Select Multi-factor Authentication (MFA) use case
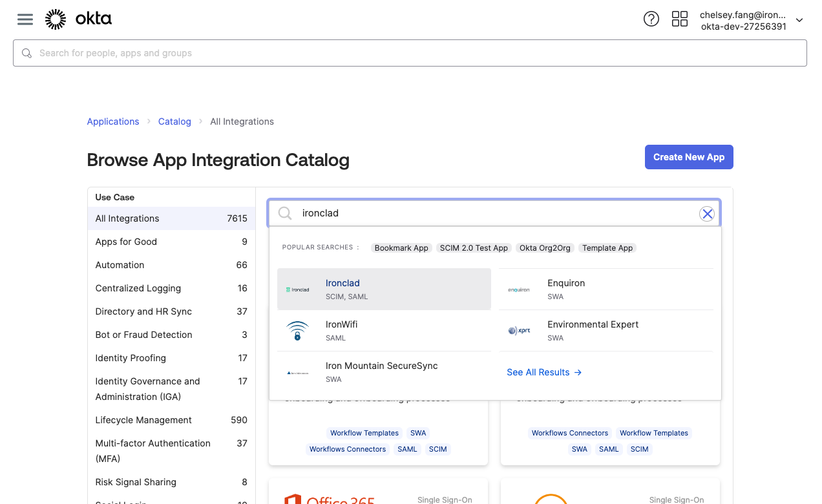 [171, 451]
